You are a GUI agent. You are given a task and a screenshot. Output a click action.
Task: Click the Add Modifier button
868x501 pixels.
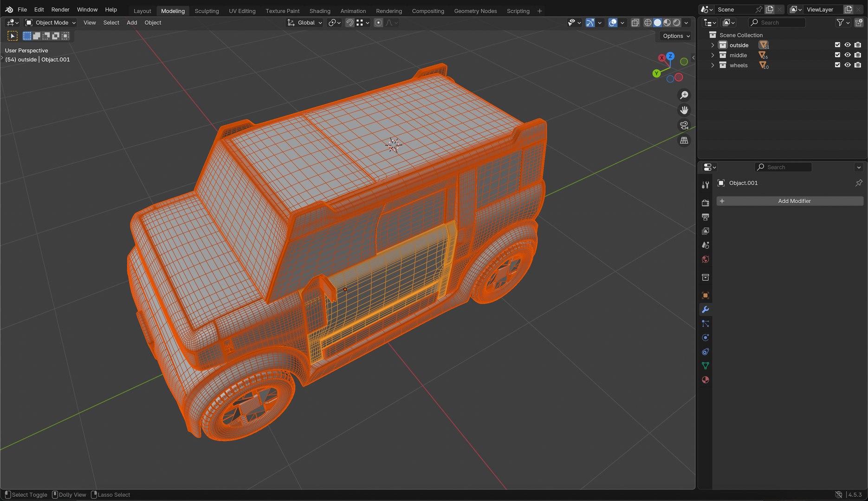point(790,201)
